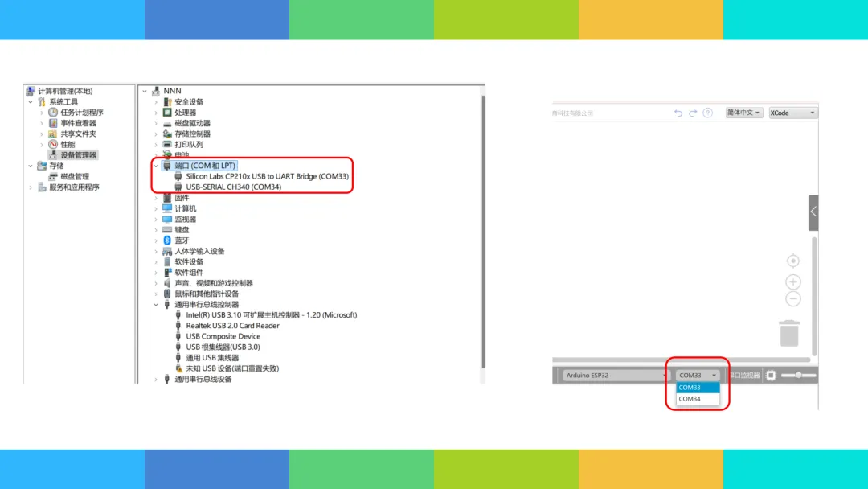Select USB Composite Device
The image size is (868, 489).
(223, 336)
